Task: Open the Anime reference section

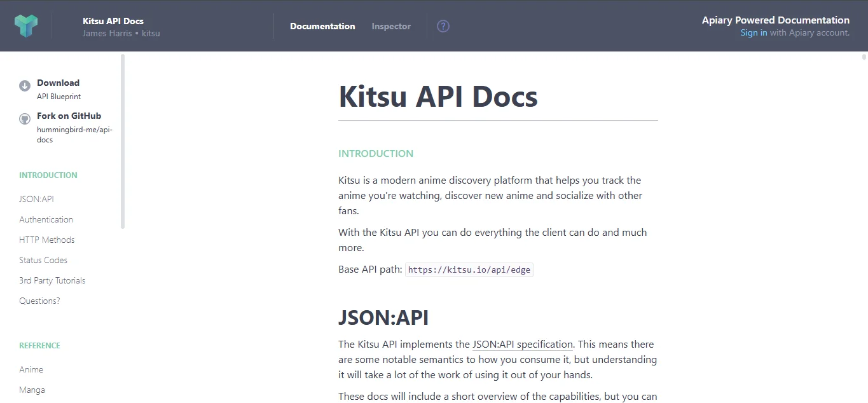Action: (x=31, y=369)
